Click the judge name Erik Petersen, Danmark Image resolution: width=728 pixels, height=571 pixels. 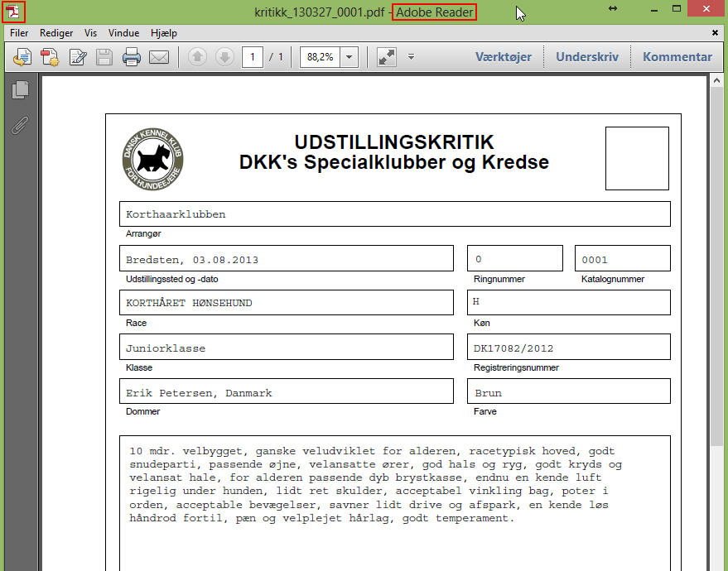[x=199, y=393]
